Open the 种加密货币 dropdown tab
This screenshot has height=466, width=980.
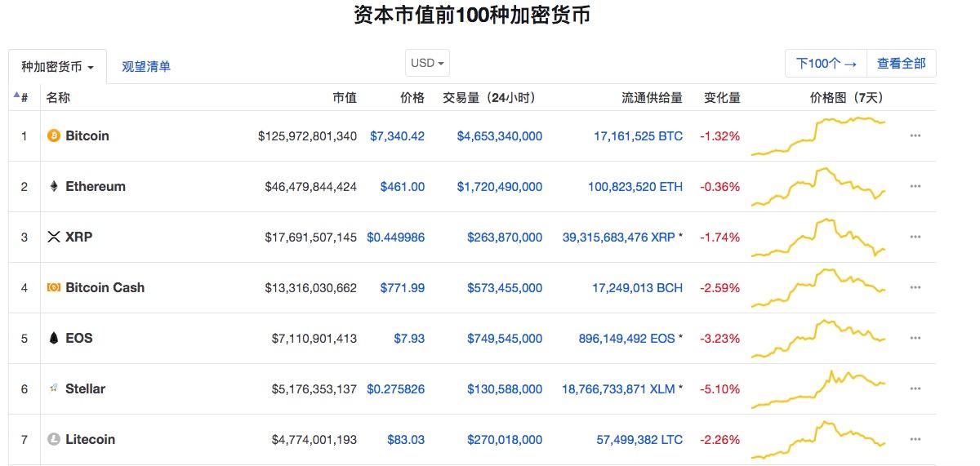[x=57, y=67]
